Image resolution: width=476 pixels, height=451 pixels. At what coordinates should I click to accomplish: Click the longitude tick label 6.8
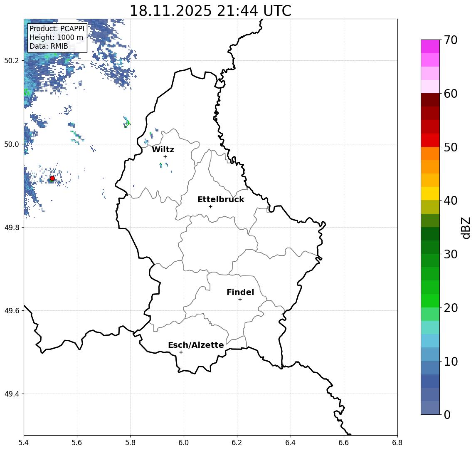397,443
